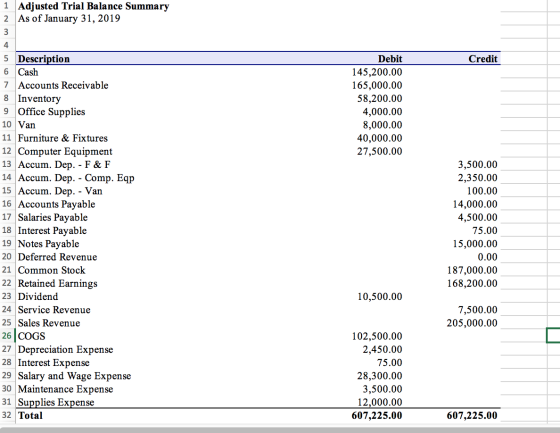This screenshot has width=560, height=433.
Task: Select Sales Revenue credit 205,000.00
Action: (472, 323)
